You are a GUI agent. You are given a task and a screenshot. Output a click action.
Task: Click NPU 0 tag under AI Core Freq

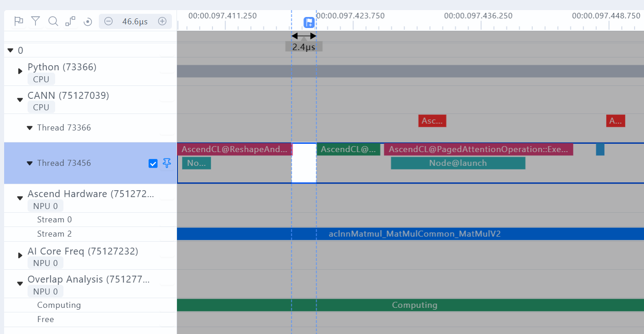point(46,263)
